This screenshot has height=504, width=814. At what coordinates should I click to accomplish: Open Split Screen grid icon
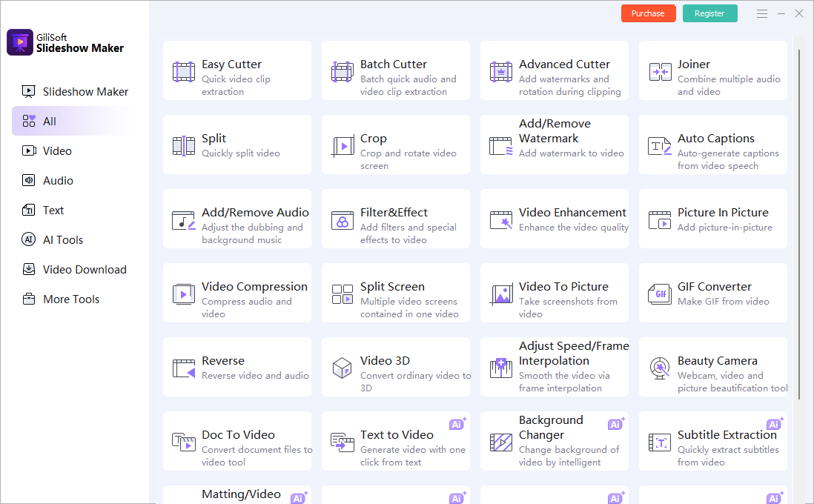(342, 294)
